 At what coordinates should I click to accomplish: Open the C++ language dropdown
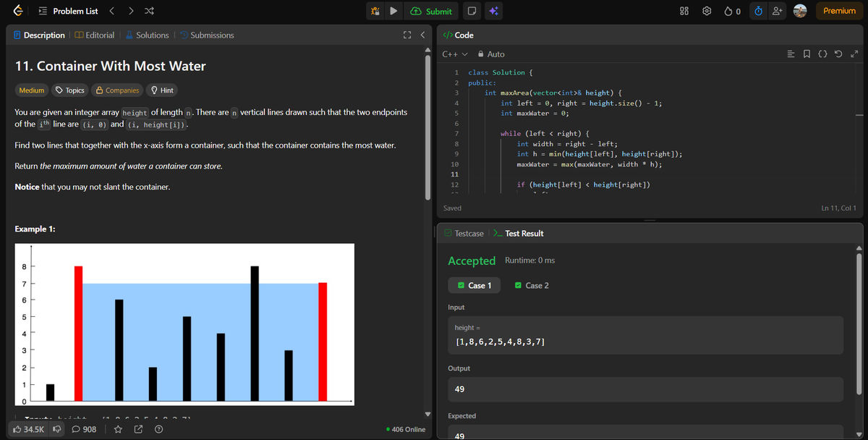(456, 54)
